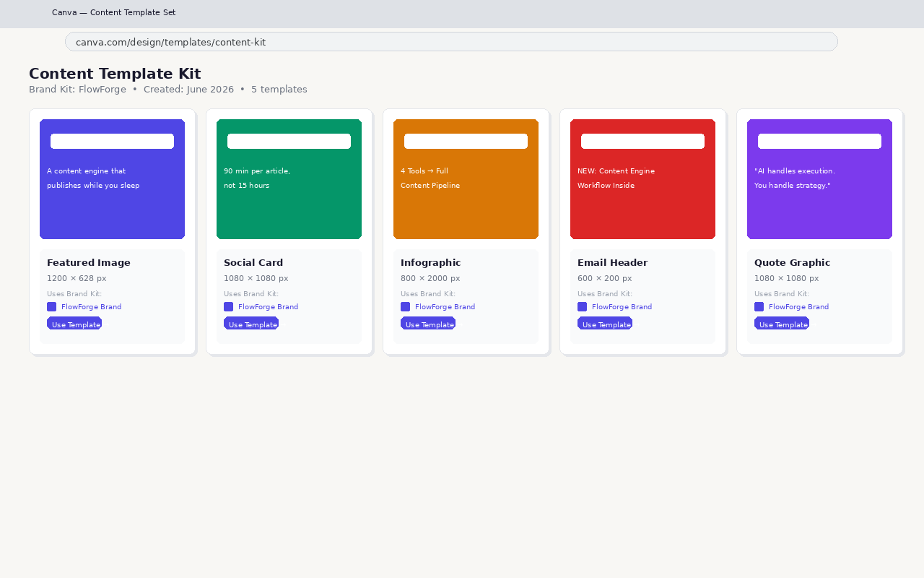The image size is (924, 578).
Task: Use Template for Featured Image
Action: 74,323
